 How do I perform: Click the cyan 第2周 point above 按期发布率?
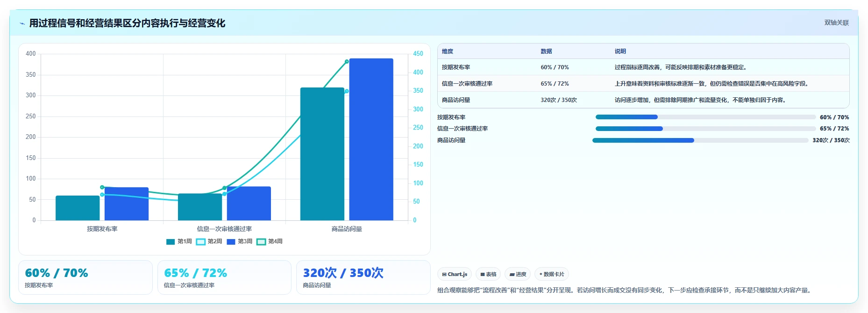coord(102,195)
